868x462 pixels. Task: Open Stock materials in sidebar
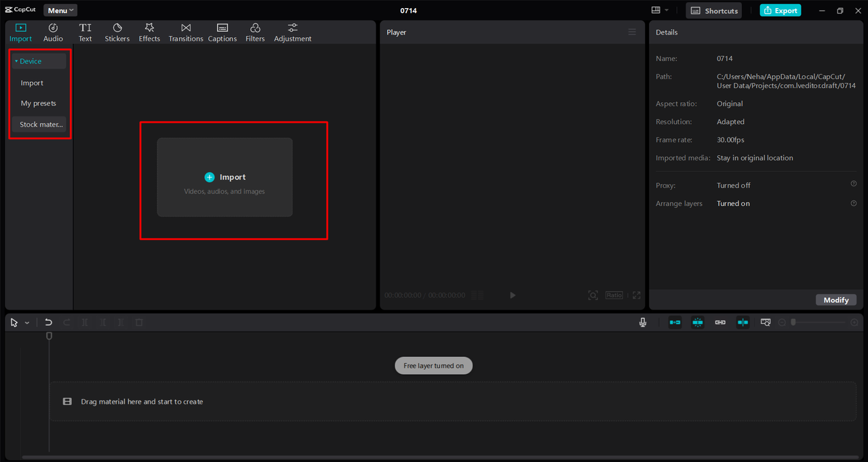[39, 124]
